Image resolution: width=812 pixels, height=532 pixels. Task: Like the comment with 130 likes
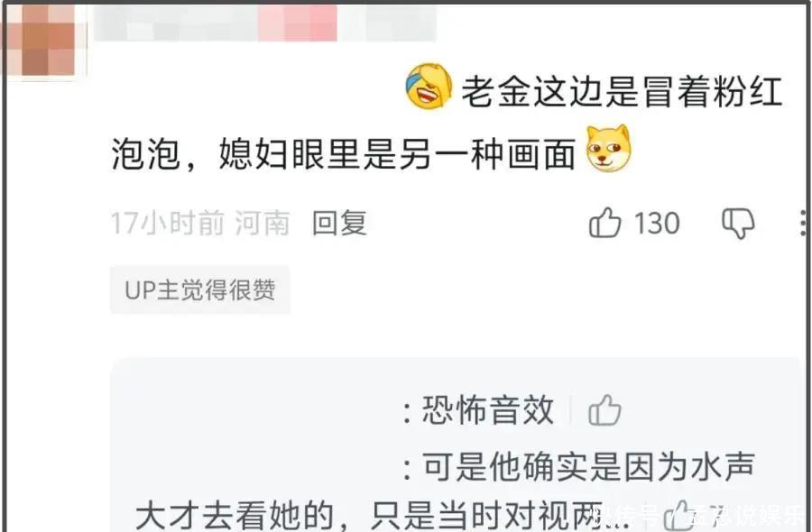(604, 223)
